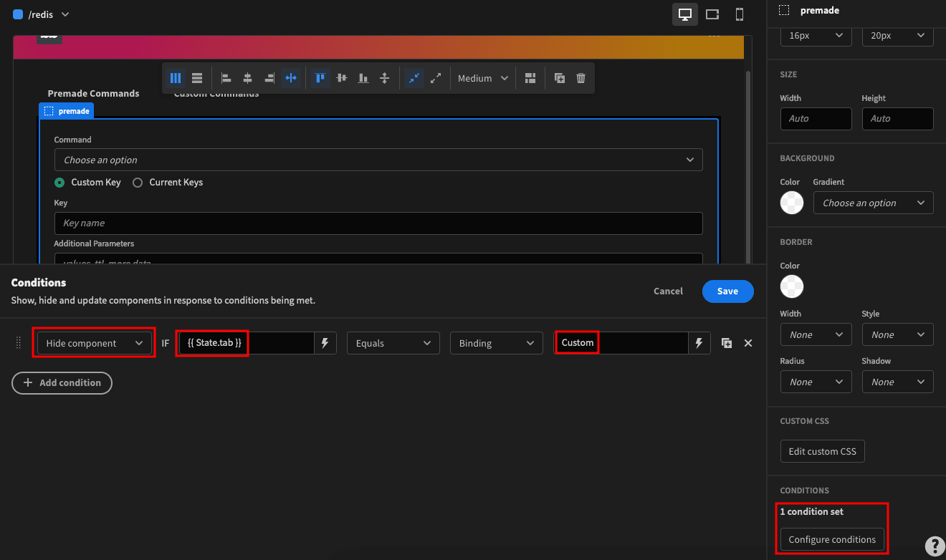
Task: Select the Current Keys radio option
Action: [x=168, y=183]
